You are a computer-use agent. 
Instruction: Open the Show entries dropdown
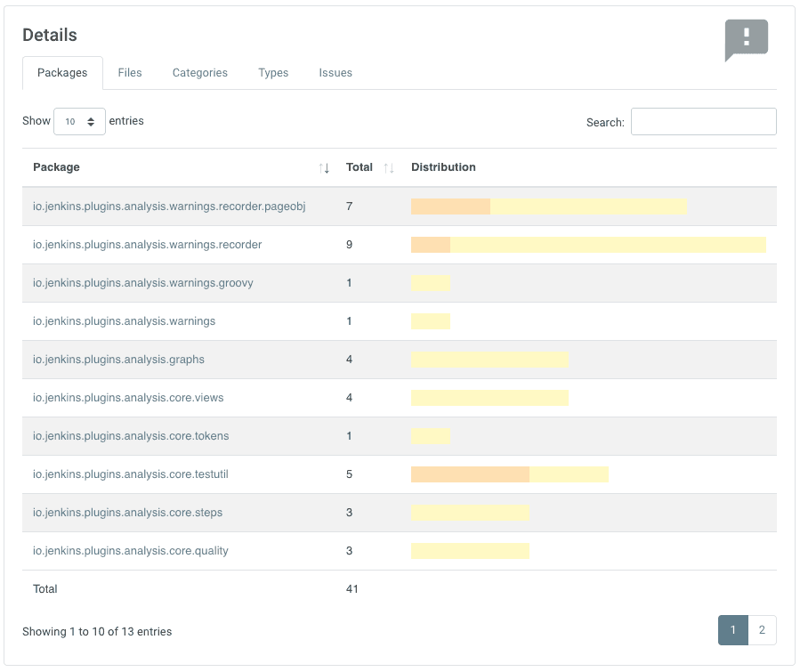[79, 121]
